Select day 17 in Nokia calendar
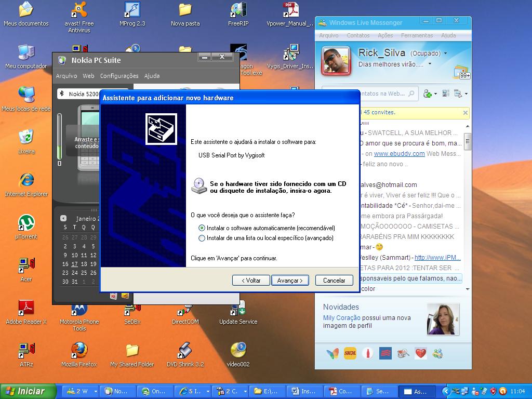Screen dimensions: 532x399 [75, 264]
